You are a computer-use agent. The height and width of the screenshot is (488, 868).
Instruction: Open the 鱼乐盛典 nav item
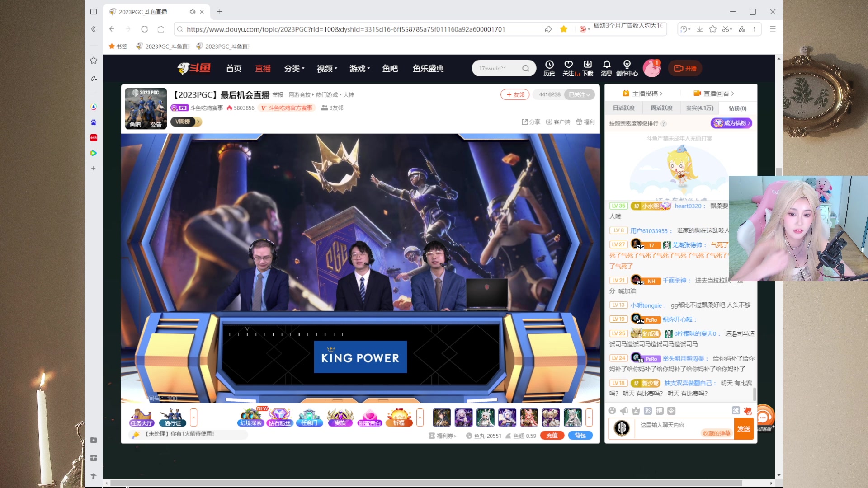pyautogui.click(x=428, y=68)
